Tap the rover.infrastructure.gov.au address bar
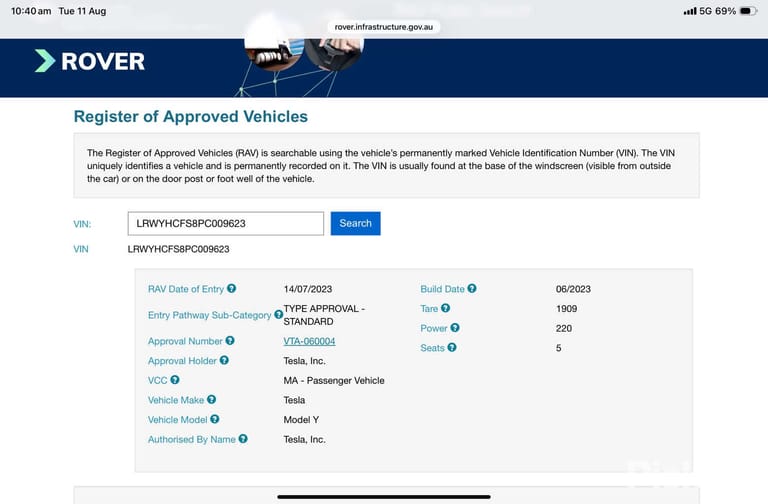The image size is (768, 504). tap(384, 27)
